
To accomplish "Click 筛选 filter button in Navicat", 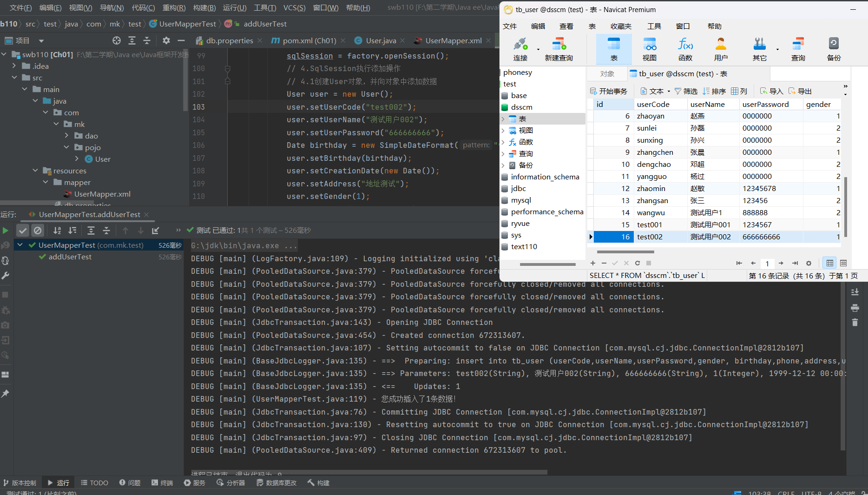I will (686, 91).
